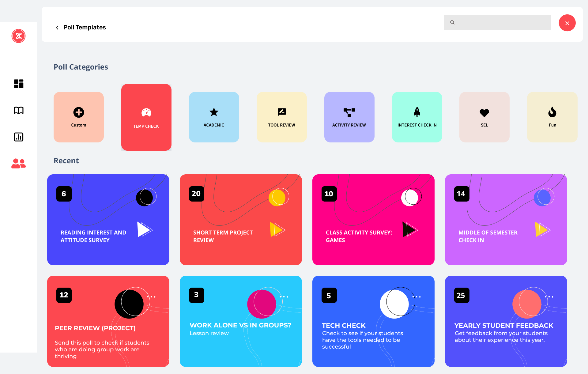Click the magnifier search icon
Image resolution: width=588 pixels, height=374 pixels.
pyautogui.click(x=452, y=22)
